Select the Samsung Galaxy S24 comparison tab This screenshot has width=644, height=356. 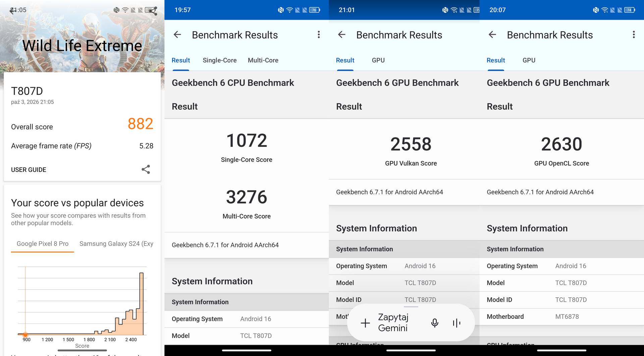pos(116,244)
